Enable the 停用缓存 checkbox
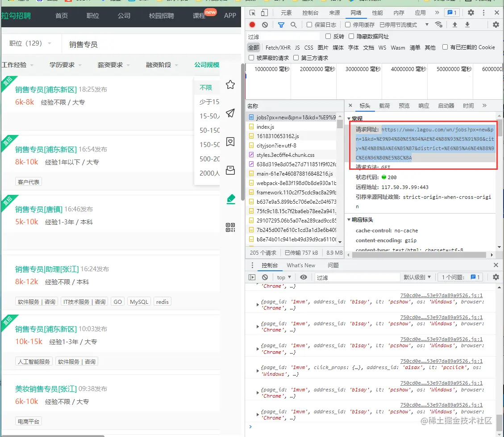Image resolution: width=504 pixels, height=437 pixels. pyautogui.click(x=348, y=25)
